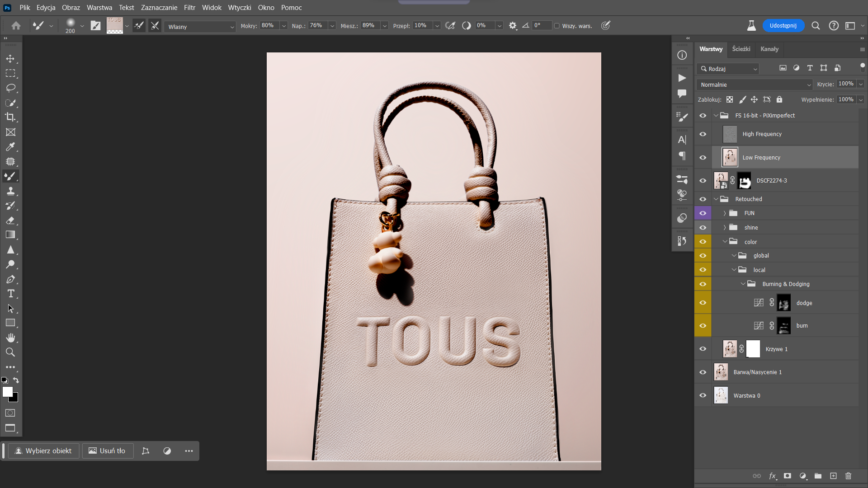
Task: Open the Search icon at top right
Action: (816, 26)
